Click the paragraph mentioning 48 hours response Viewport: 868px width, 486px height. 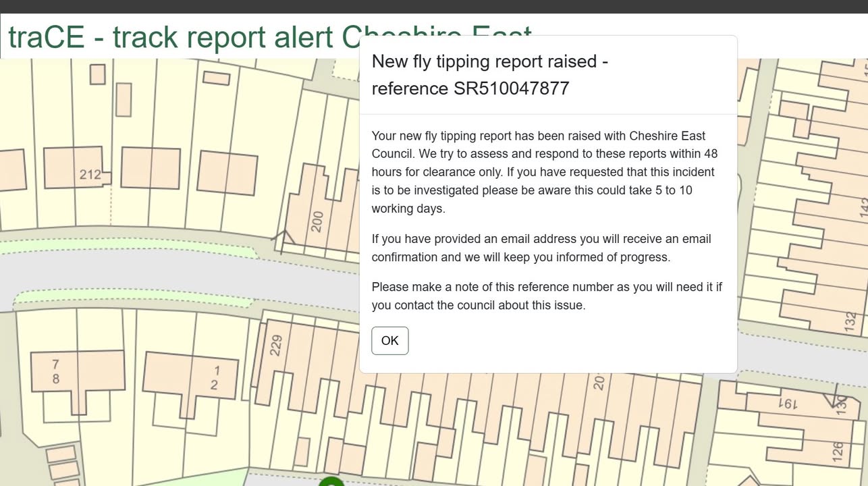545,172
